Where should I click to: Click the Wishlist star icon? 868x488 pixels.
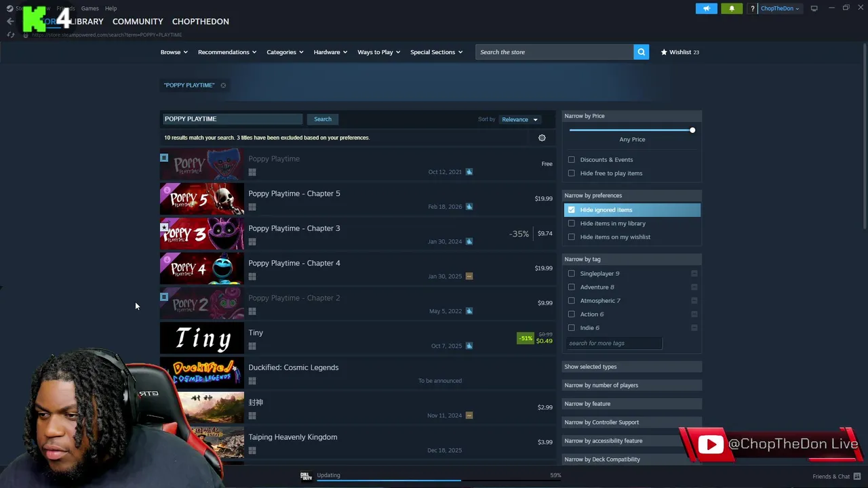(x=664, y=52)
